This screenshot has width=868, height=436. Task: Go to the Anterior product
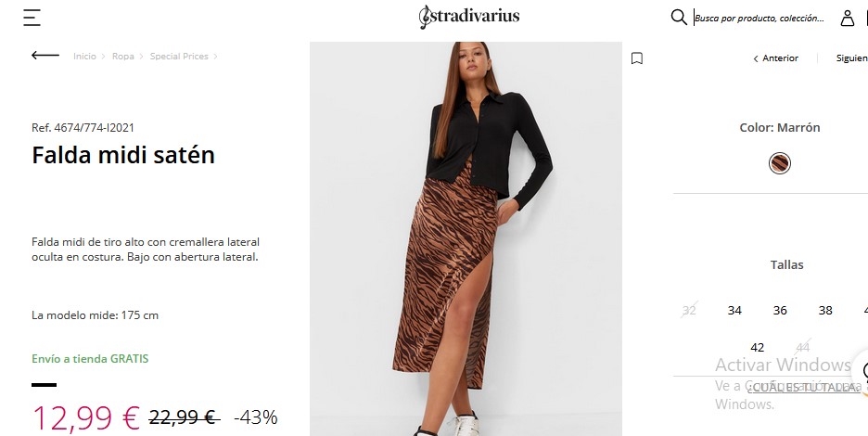point(775,58)
